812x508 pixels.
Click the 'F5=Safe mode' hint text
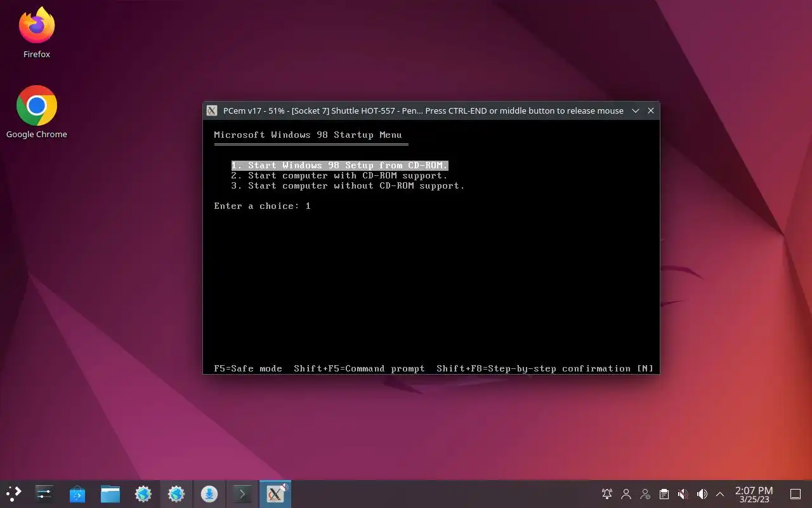click(x=248, y=368)
